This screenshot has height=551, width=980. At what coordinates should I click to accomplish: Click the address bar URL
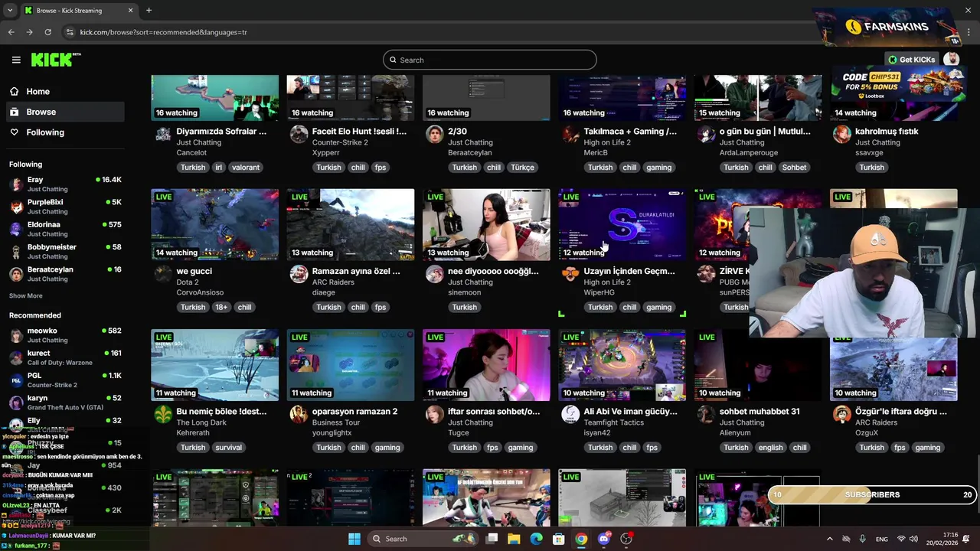tap(163, 32)
